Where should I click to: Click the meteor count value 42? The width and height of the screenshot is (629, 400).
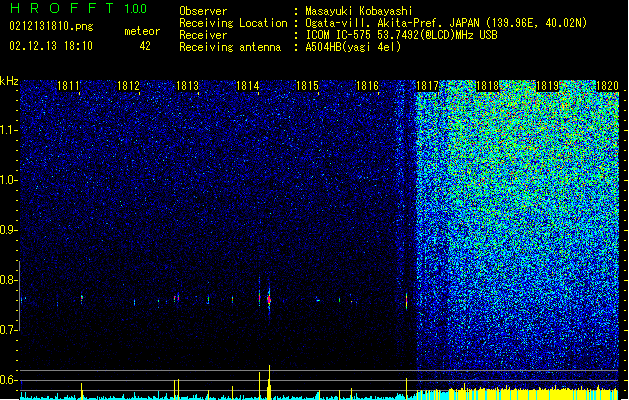[x=145, y=46]
